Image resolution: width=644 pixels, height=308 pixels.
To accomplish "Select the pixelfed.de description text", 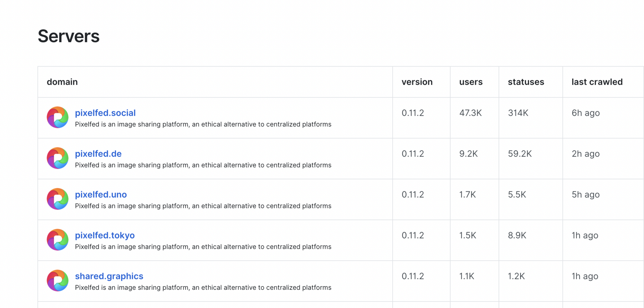I will point(203,165).
